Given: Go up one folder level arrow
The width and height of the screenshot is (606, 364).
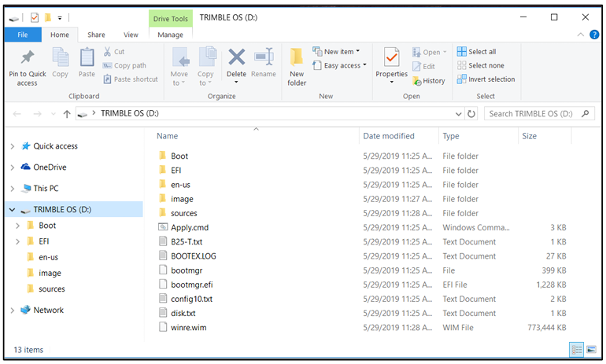Looking at the screenshot, I should point(67,114).
